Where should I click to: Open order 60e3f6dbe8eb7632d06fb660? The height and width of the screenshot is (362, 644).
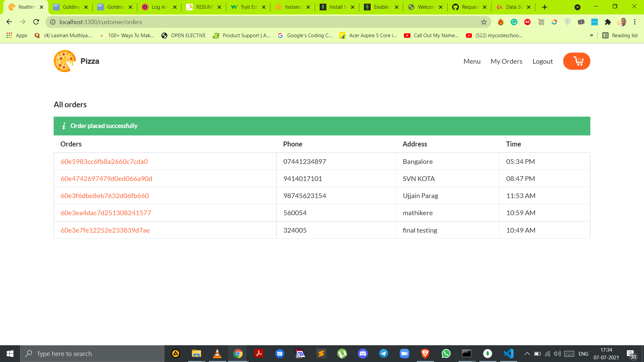tap(104, 195)
